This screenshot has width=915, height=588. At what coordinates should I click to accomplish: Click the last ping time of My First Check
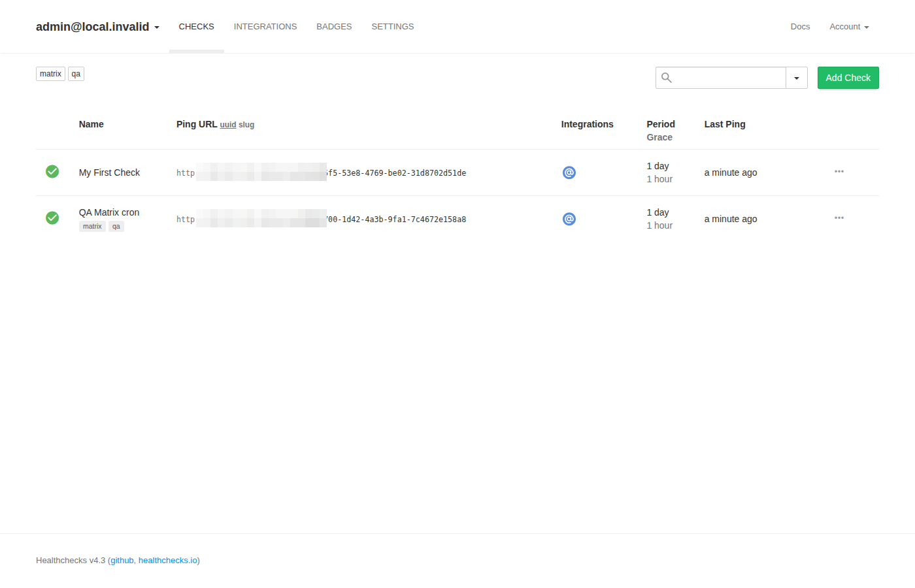[731, 172]
